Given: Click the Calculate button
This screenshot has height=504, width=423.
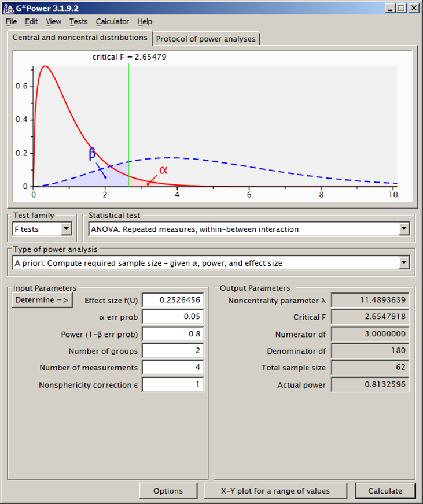Looking at the screenshot, I should point(385,491).
